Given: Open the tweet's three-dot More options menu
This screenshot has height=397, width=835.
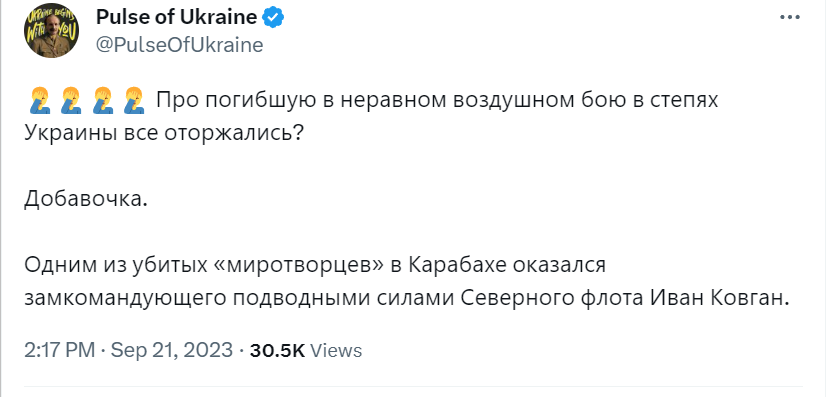Looking at the screenshot, I should click(790, 17).
